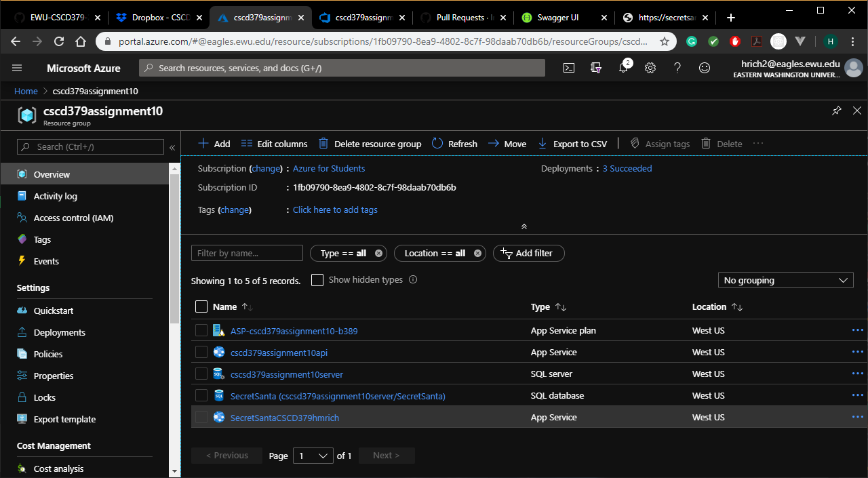Open Properties in sidebar
The image size is (868, 478).
[85, 376]
